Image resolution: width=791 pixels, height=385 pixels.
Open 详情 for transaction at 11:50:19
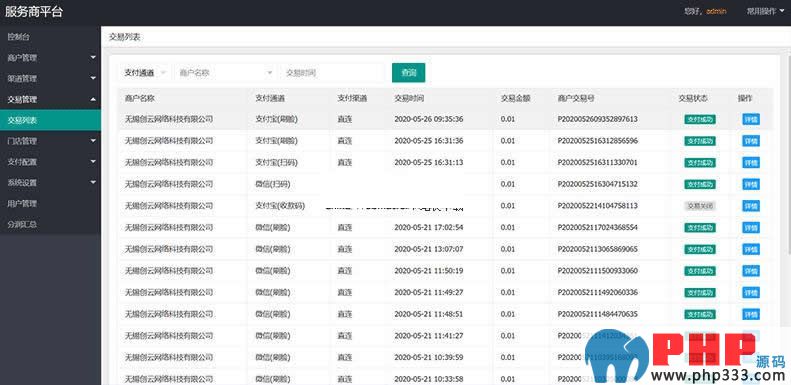[751, 271]
